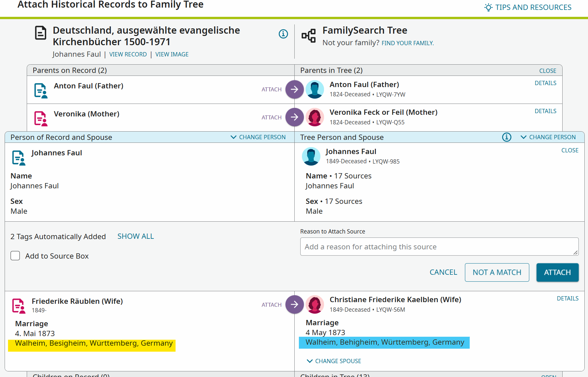Image resolution: width=588 pixels, height=377 pixels.
Task: Show all automatically added tags
Action: click(x=136, y=236)
